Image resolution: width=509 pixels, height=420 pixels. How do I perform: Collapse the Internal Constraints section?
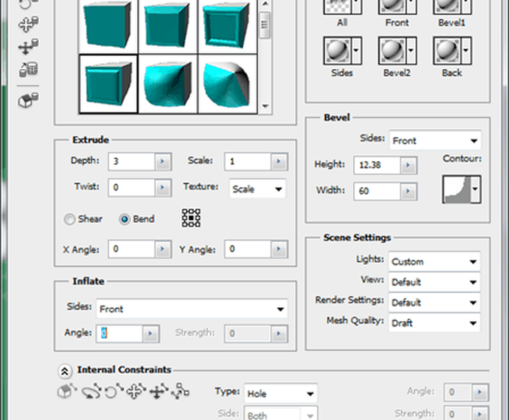65,371
